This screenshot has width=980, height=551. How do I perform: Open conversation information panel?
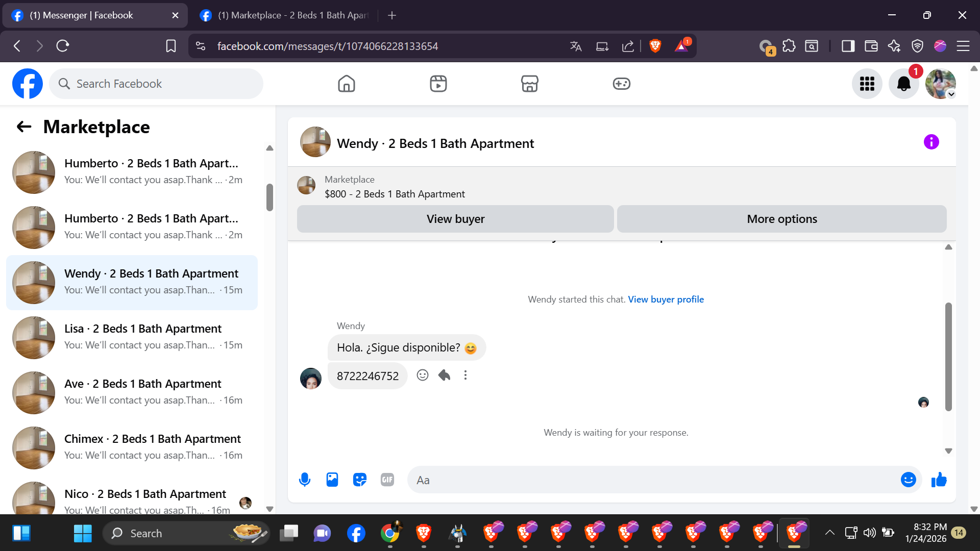coord(931,142)
